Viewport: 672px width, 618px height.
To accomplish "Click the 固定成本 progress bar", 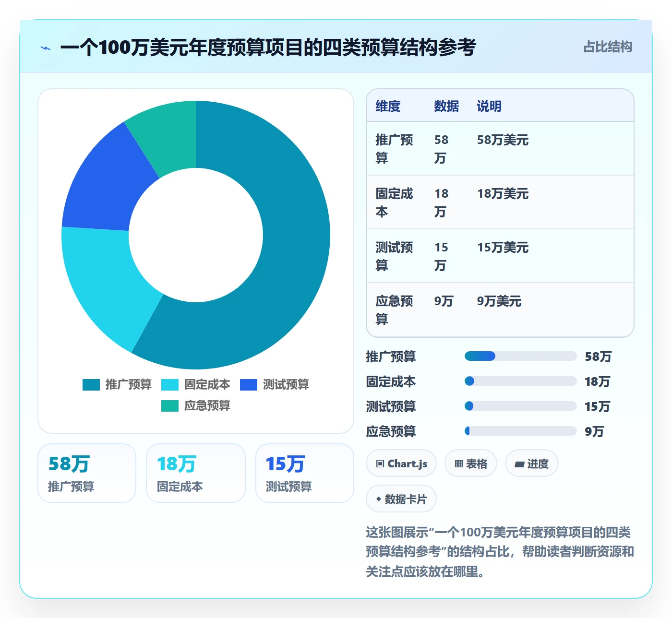I will pos(520,381).
